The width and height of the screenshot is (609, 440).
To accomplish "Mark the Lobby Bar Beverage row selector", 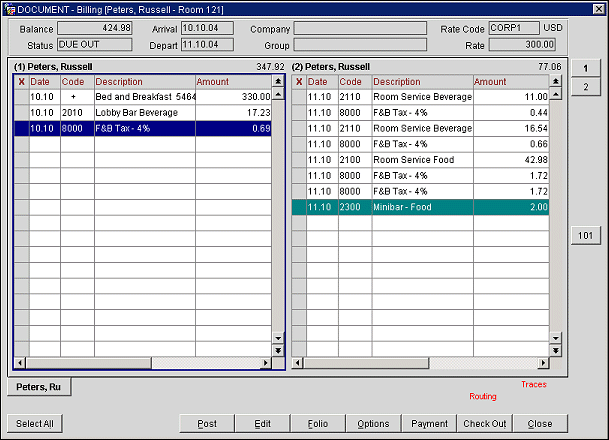I will pos(21,113).
